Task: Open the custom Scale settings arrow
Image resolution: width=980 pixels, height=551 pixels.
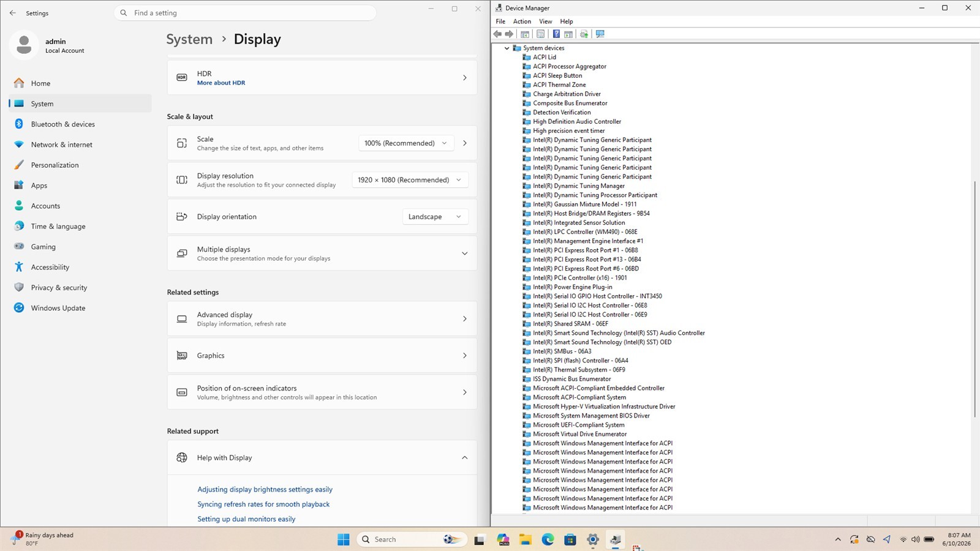Action: [x=465, y=143]
